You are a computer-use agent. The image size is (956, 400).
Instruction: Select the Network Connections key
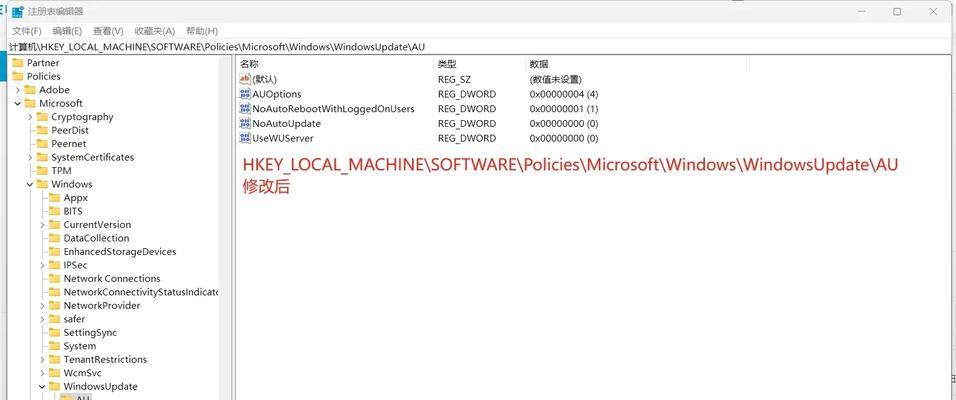point(112,278)
